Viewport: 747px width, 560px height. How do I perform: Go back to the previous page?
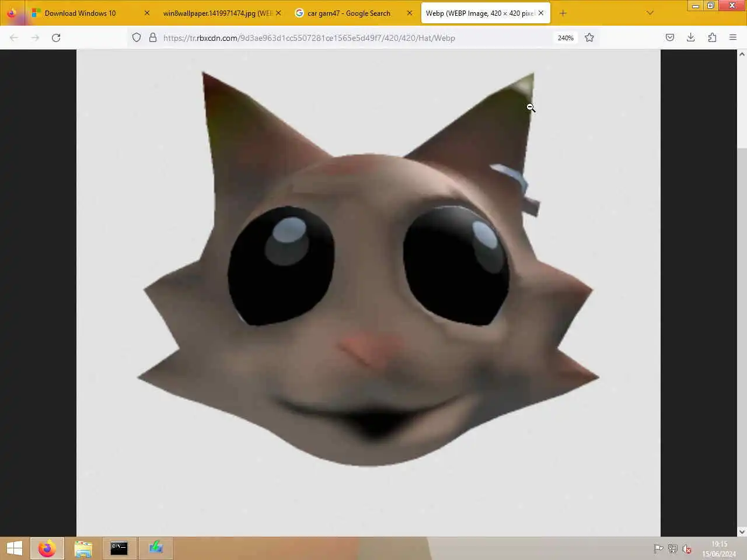click(14, 37)
